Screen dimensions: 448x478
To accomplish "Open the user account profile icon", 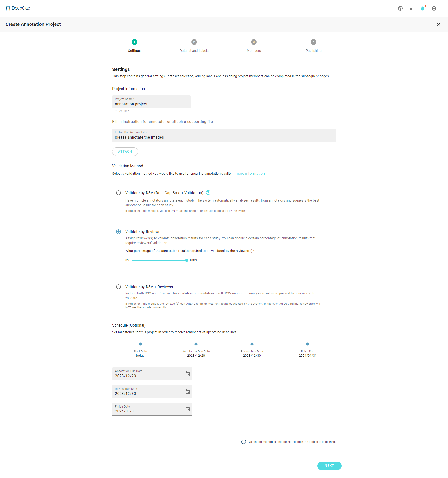I will tap(434, 8).
